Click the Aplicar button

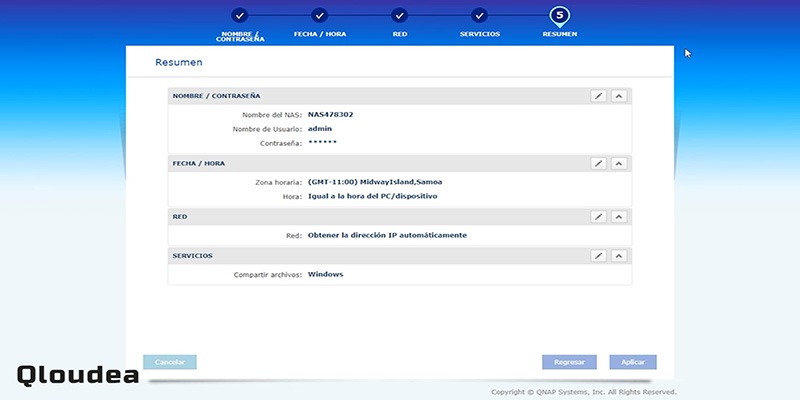[x=633, y=362]
